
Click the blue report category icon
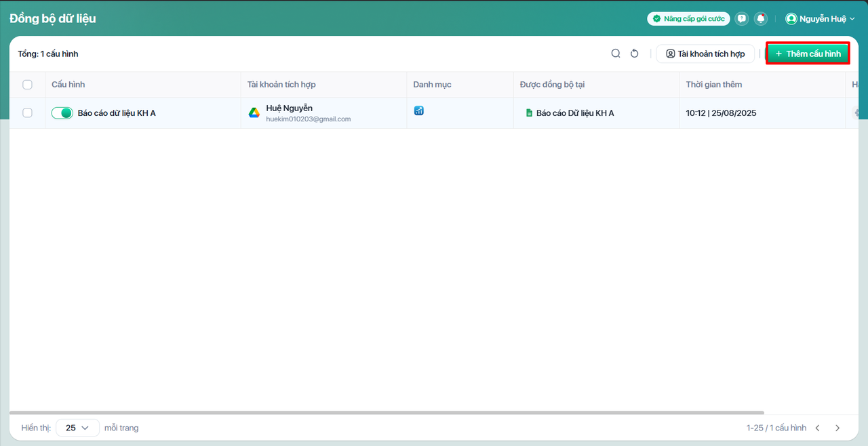[419, 110]
